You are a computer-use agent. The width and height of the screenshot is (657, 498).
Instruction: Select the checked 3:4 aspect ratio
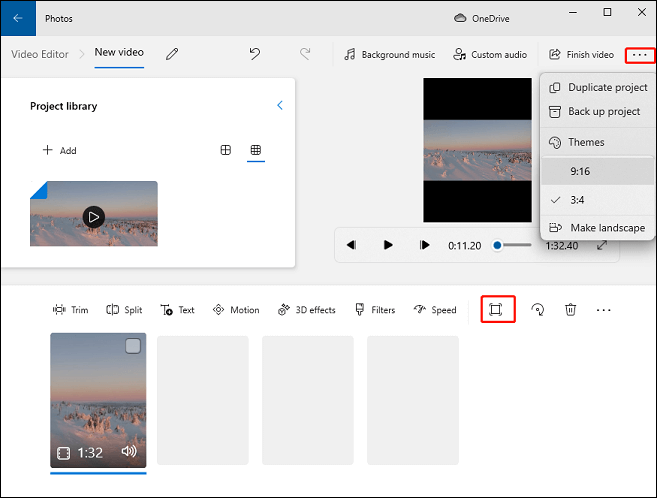point(598,200)
